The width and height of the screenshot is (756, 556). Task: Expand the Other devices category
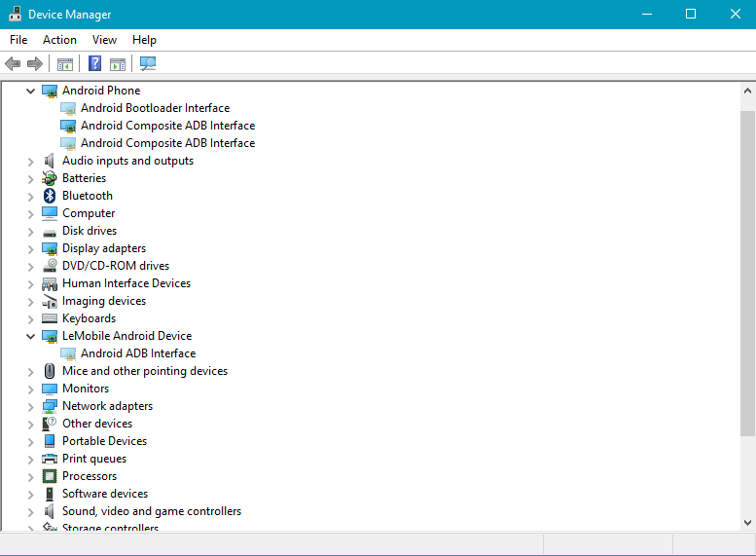30,424
